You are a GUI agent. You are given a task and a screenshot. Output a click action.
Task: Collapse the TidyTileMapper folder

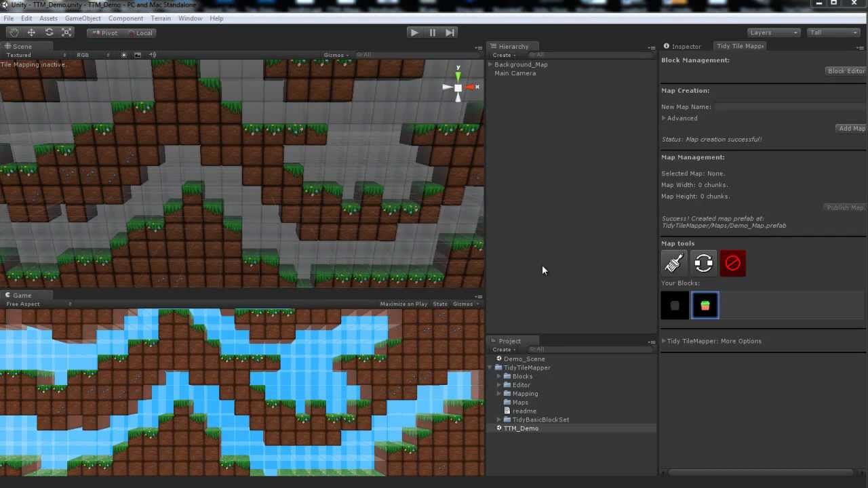point(490,367)
